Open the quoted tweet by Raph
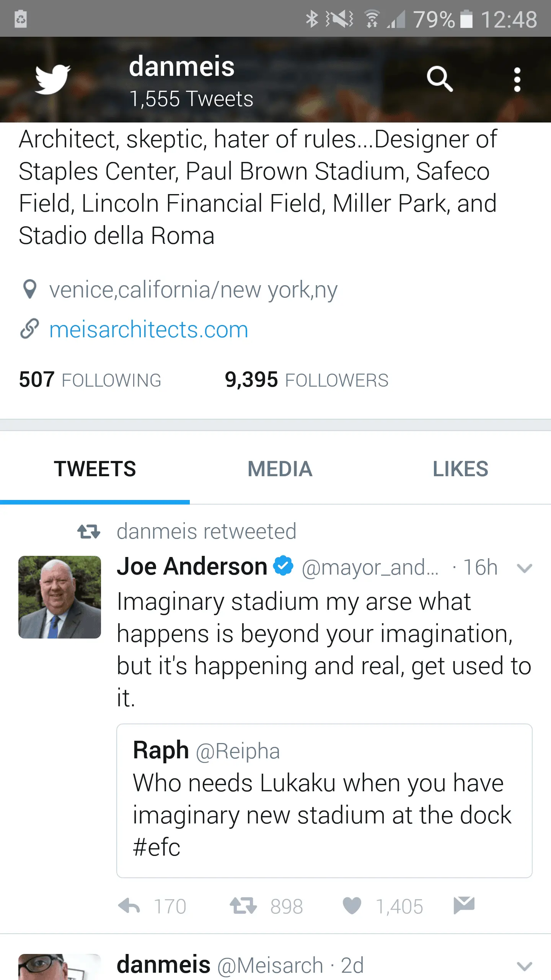551x980 pixels. [x=324, y=801]
